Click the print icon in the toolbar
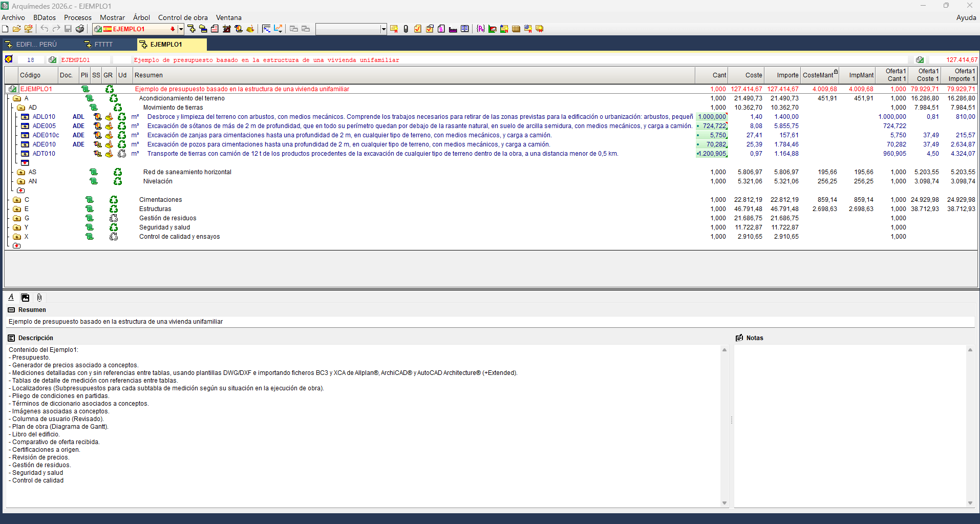 [80, 29]
